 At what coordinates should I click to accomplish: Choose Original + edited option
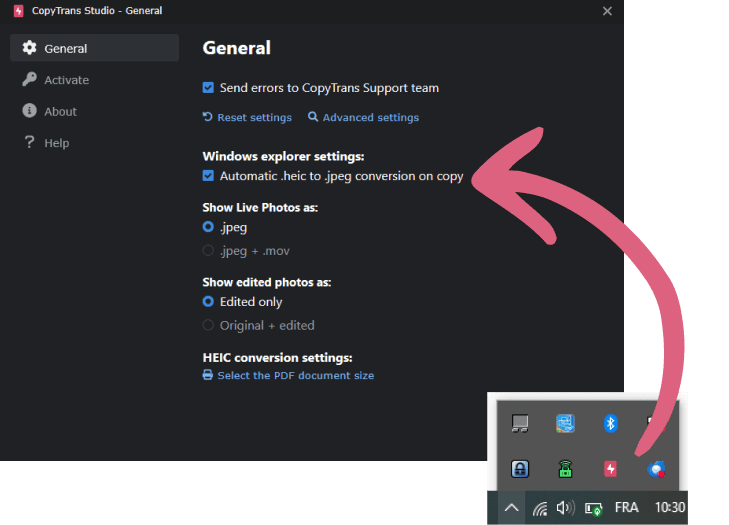point(208,325)
